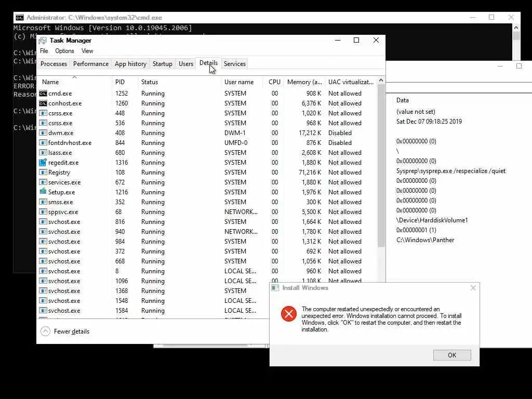
Task: Open the Options menu in Task Manager
Action: [64, 51]
